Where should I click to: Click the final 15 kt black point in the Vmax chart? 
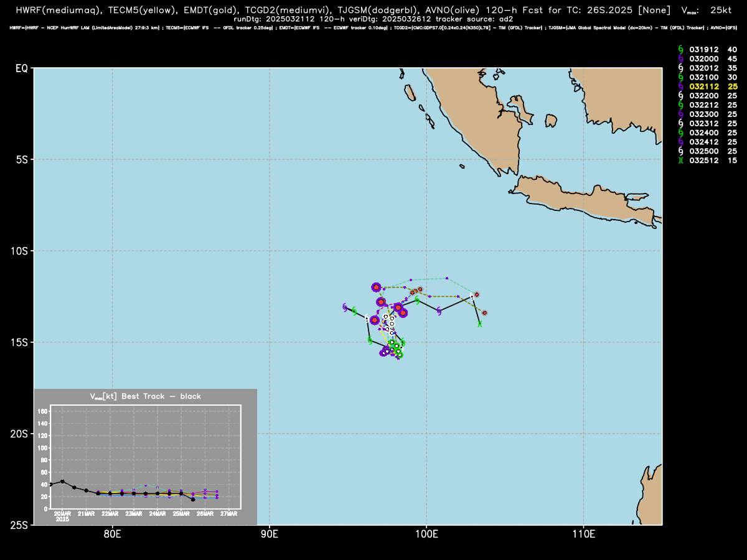tap(193, 499)
